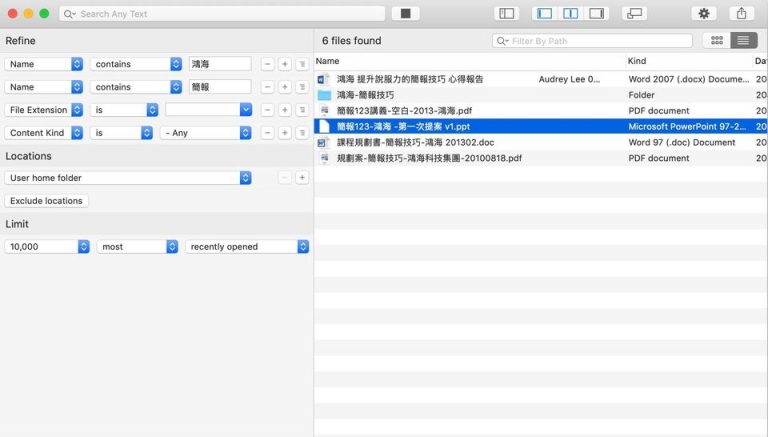Click the Filter By Path field
This screenshot has height=437, width=768.
click(x=592, y=41)
